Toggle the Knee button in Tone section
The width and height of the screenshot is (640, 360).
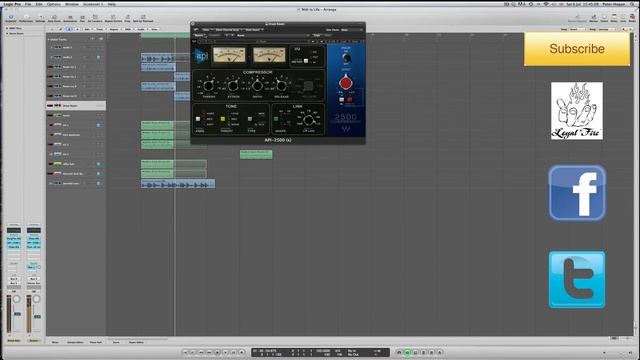click(198, 119)
